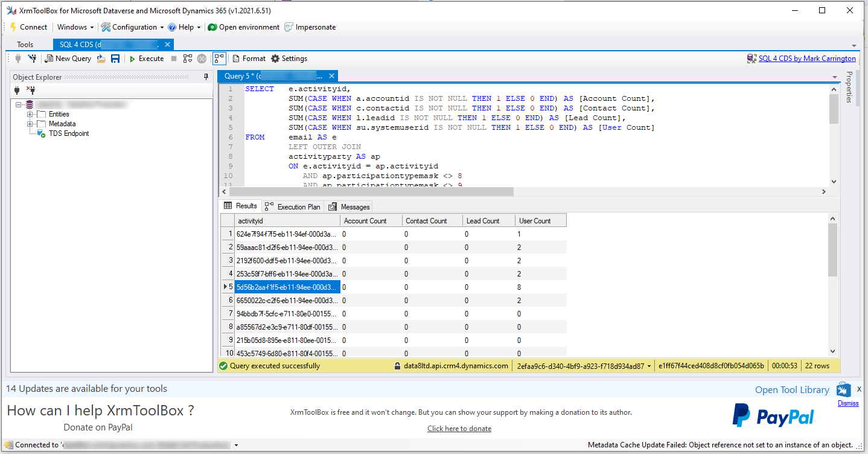Open the Tool Library link
Image resolution: width=868 pixels, height=454 pixels.
[792, 390]
